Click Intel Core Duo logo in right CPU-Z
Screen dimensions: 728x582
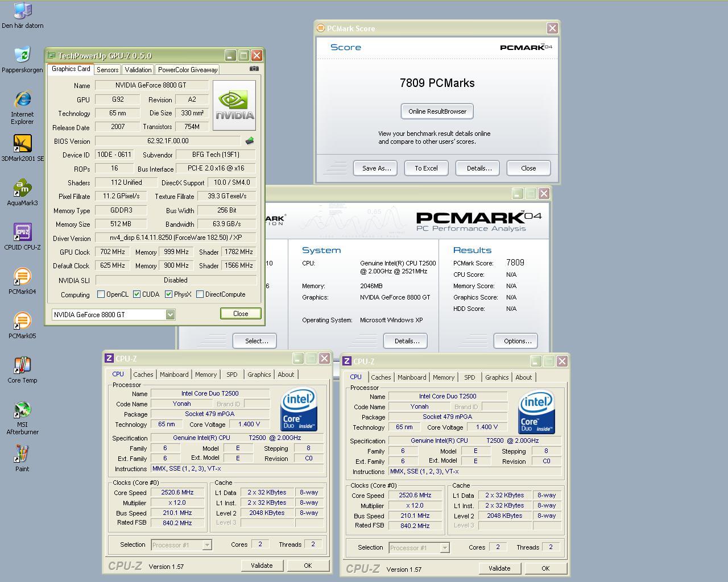click(x=536, y=413)
